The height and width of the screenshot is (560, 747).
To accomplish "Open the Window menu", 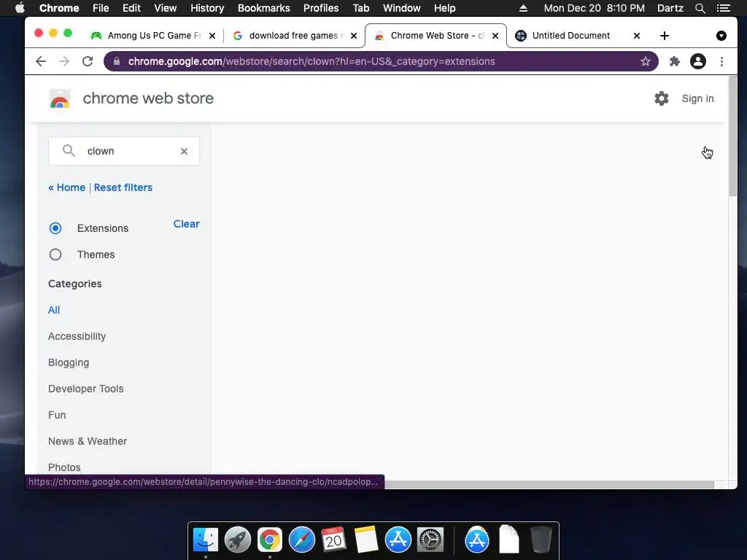I will click(402, 8).
